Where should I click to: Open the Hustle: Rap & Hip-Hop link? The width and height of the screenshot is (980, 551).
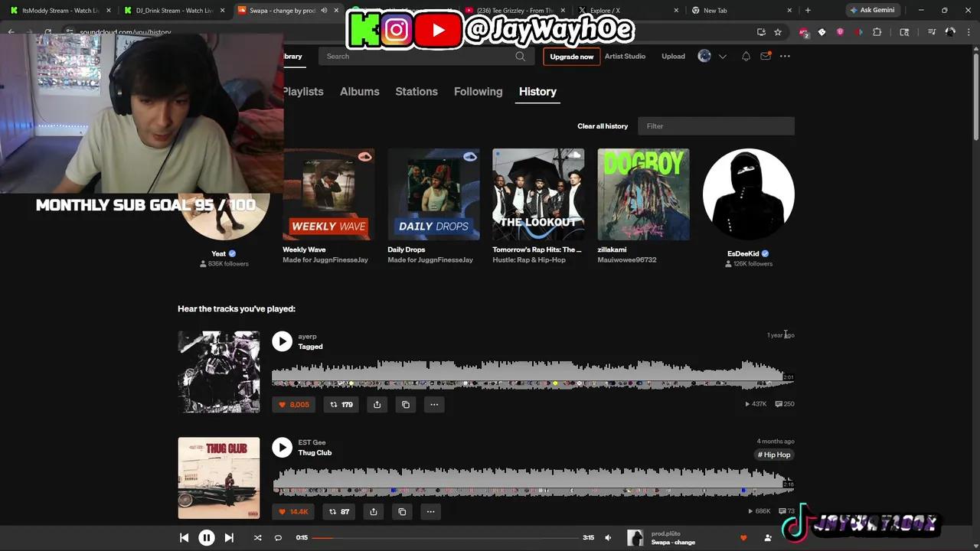(529, 260)
